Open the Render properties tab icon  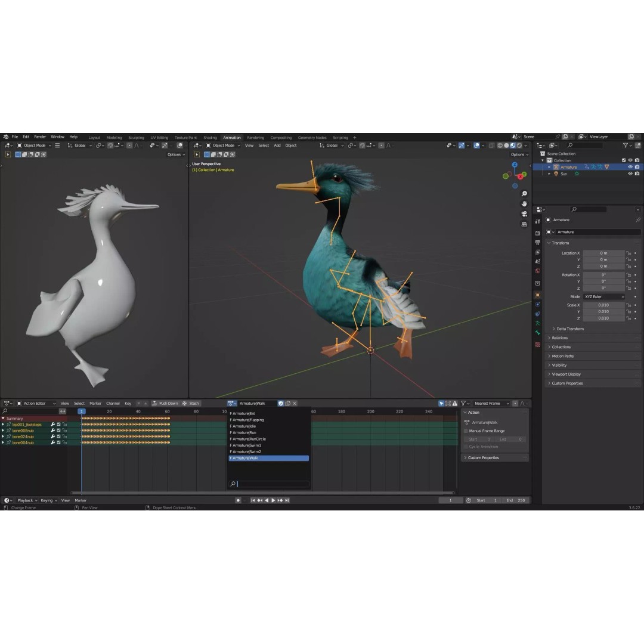pyautogui.click(x=538, y=233)
